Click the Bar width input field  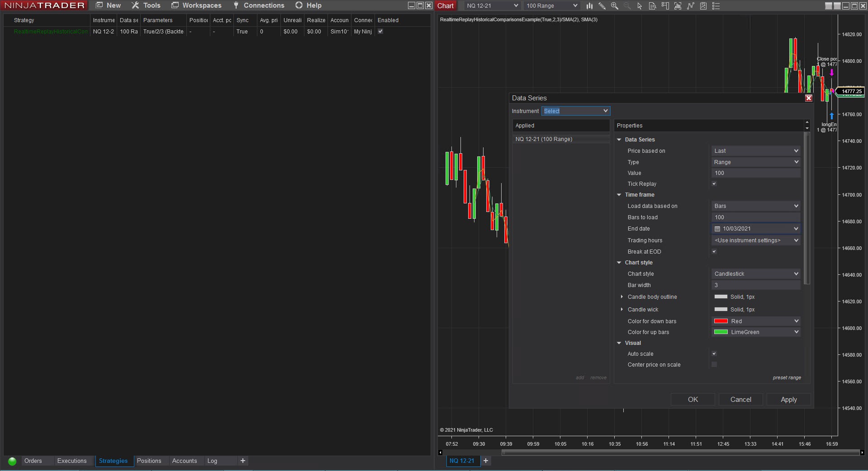[x=756, y=285]
